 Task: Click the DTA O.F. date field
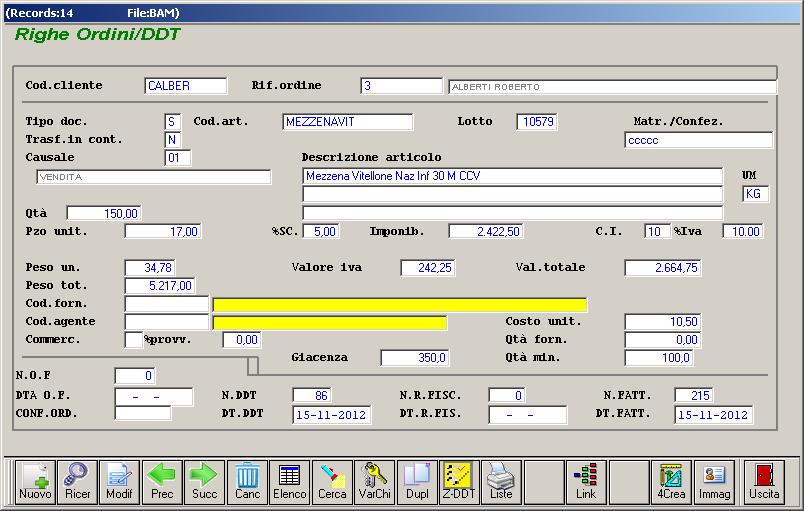[154, 397]
